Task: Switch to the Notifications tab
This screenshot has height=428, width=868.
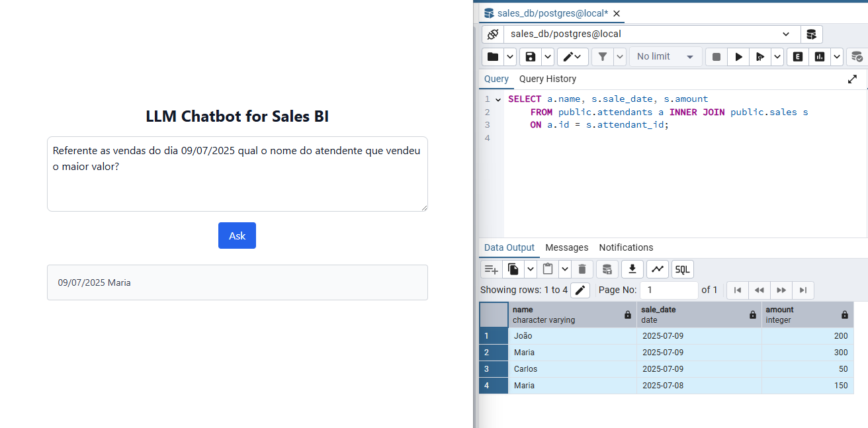Action: click(x=626, y=247)
